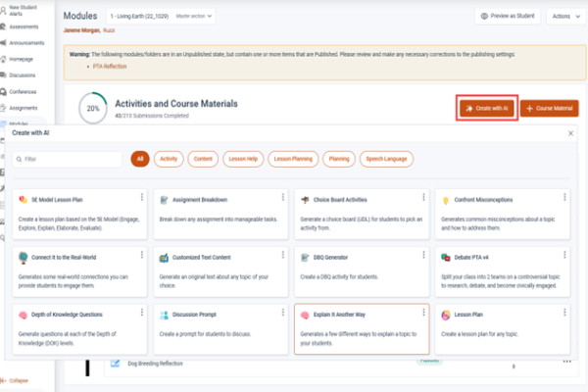This screenshot has width=588, height=392.
Task: Click the eye icon in Preview as Student
Action: click(484, 16)
